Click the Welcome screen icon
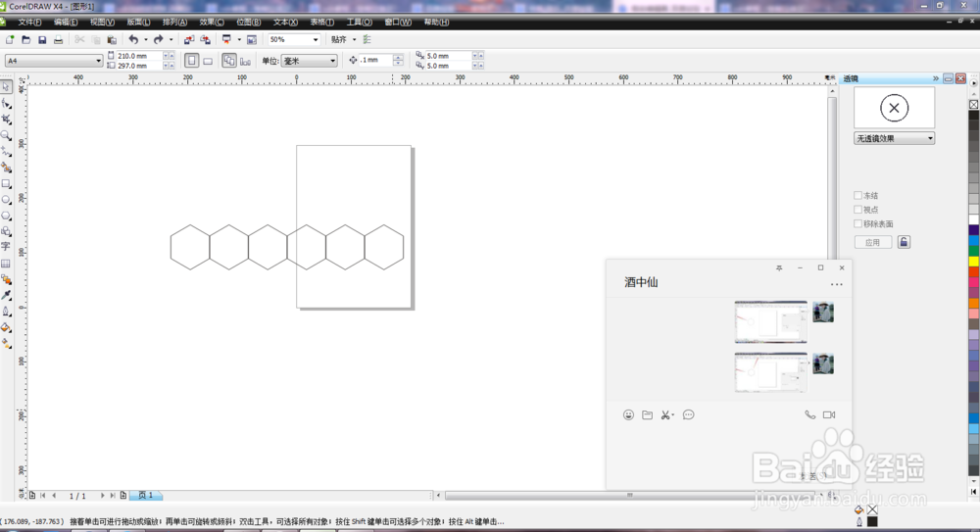Image resolution: width=980 pixels, height=532 pixels. pyautogui.click(x=252, y=39)
